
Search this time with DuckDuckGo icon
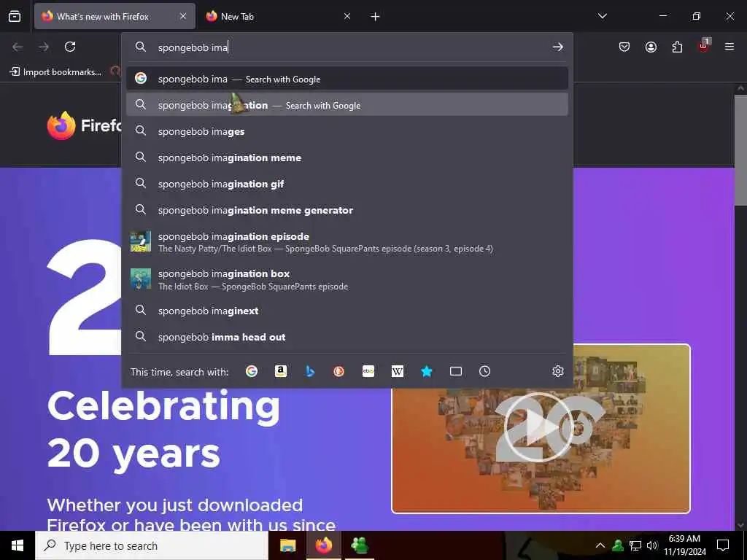(338, 371)
